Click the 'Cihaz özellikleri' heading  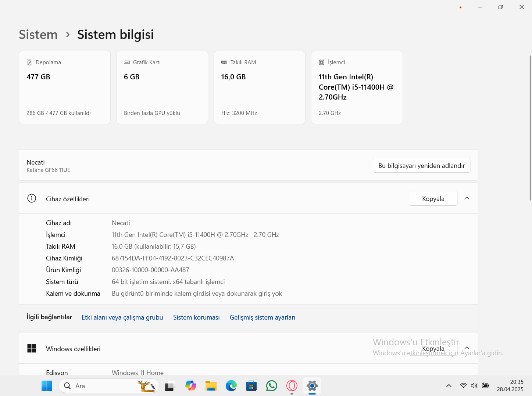tap(68, 199)
